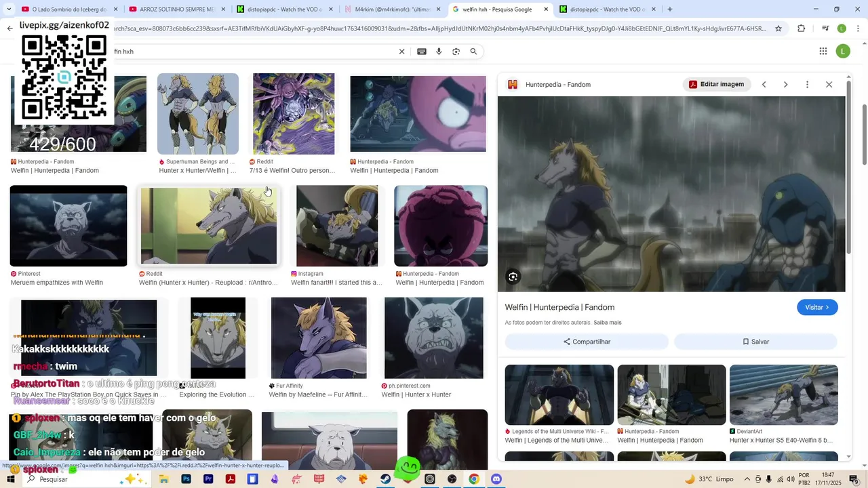
Task: Open 'Welfin | Hunterpedia | Fandom' preview title
Action: 559,307
